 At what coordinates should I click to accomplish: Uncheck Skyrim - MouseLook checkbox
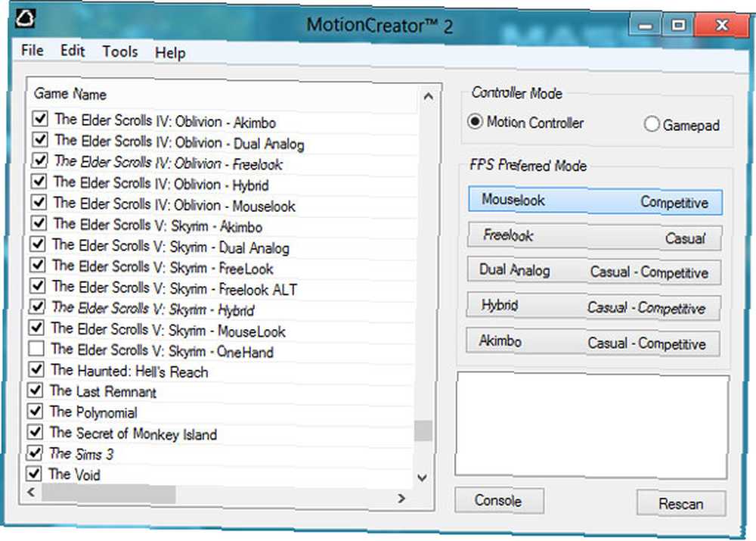(36, 328)
